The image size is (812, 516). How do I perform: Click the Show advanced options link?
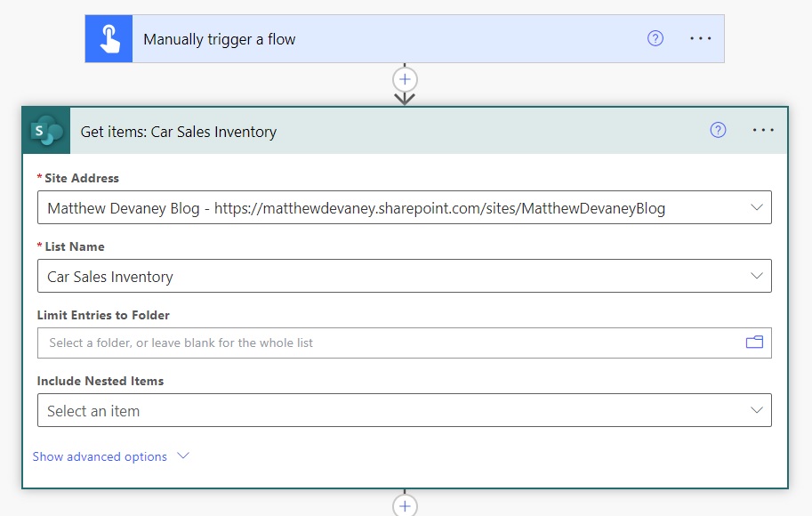click(100, 456)
